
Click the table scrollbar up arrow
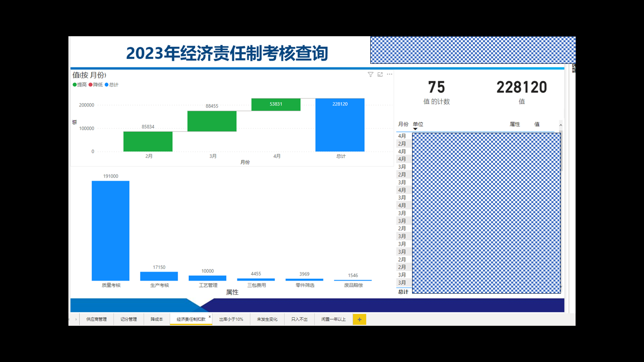(561, 125)
